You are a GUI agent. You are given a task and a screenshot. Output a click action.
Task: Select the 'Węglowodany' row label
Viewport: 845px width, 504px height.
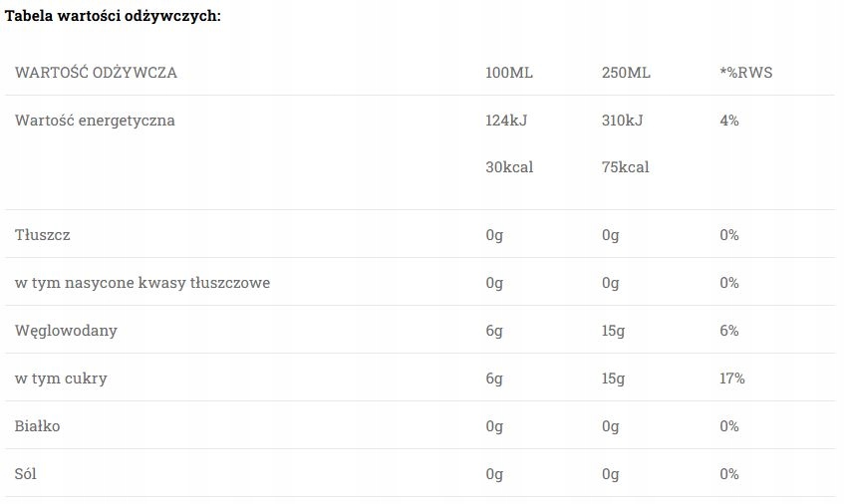coord(66,331)
